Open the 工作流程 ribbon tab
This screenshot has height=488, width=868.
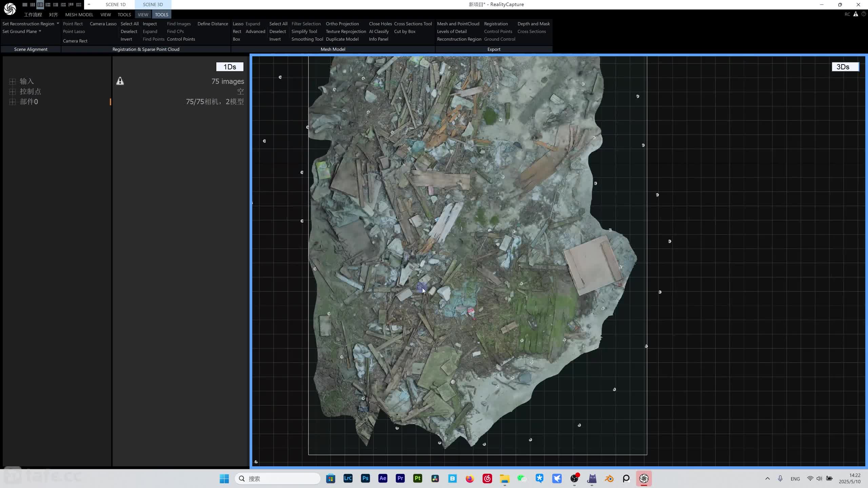click(33, 15)
